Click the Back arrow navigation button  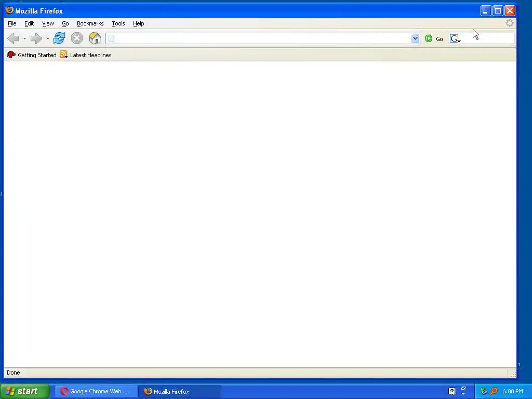point(13,38)
